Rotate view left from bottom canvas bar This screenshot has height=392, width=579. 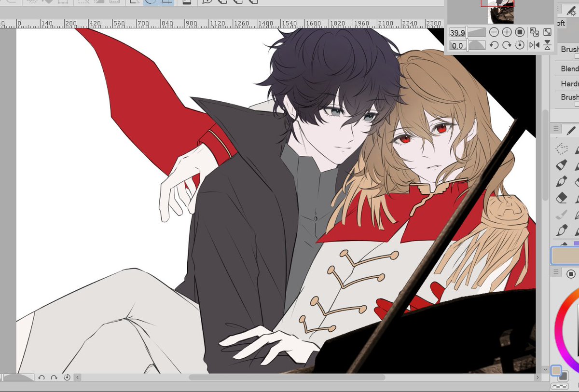pos(41,378)
